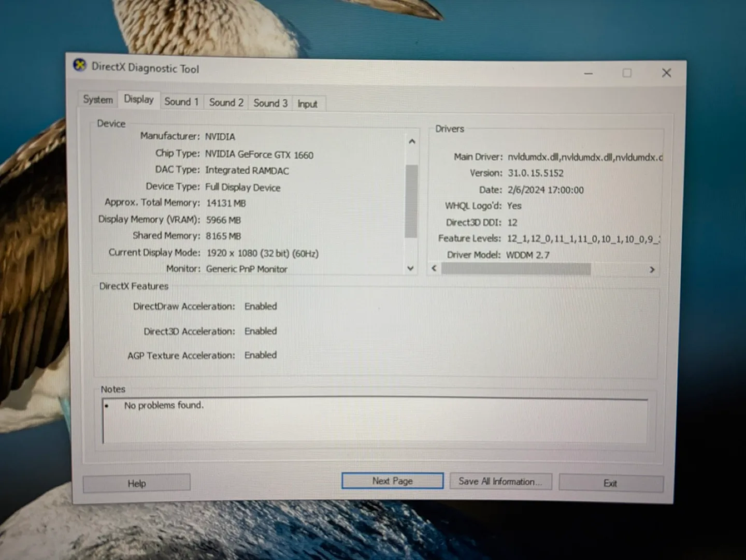
Task: Click the down arrow on the Device scrollbar
Action: [410, 268]
